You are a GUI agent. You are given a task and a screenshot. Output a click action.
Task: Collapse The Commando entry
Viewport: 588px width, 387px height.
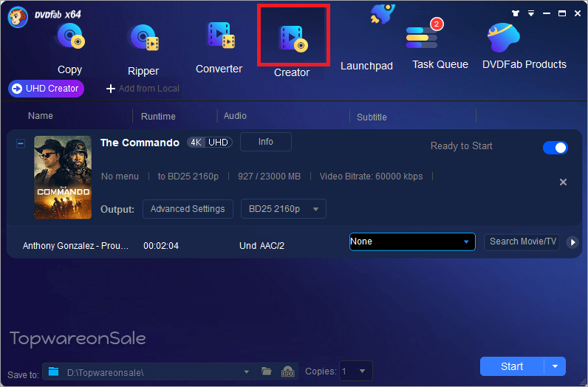21,143
